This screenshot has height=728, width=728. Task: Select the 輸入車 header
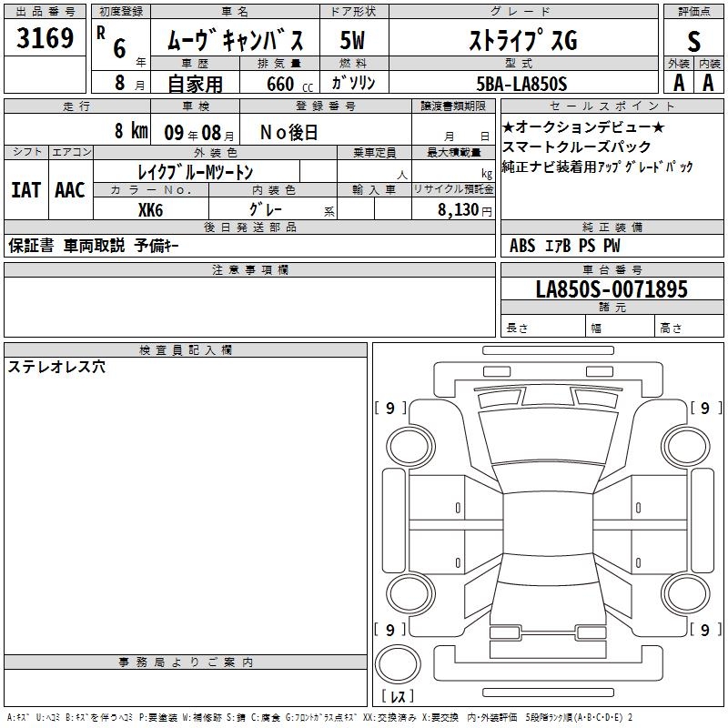coord(374,189)
